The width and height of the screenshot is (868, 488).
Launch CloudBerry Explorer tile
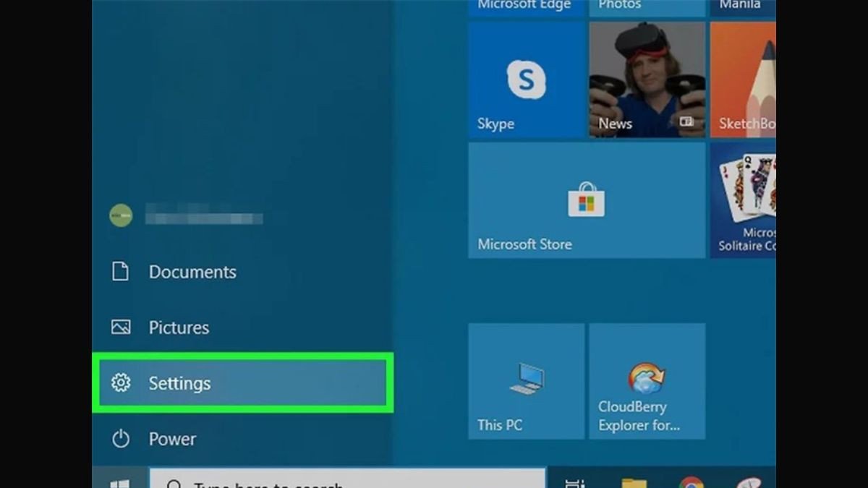(647, 381)
